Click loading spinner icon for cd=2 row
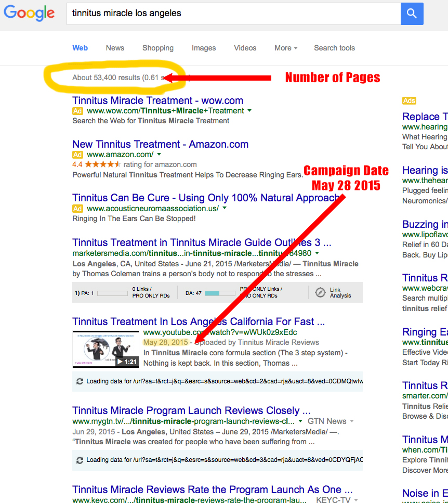The image size is (448, 503). [x=80, y=381]
